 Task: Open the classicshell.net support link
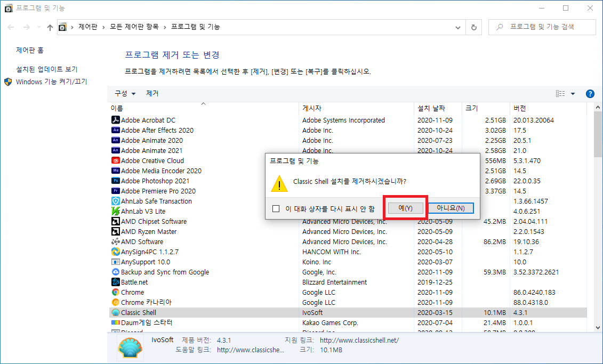click(359, 340)
